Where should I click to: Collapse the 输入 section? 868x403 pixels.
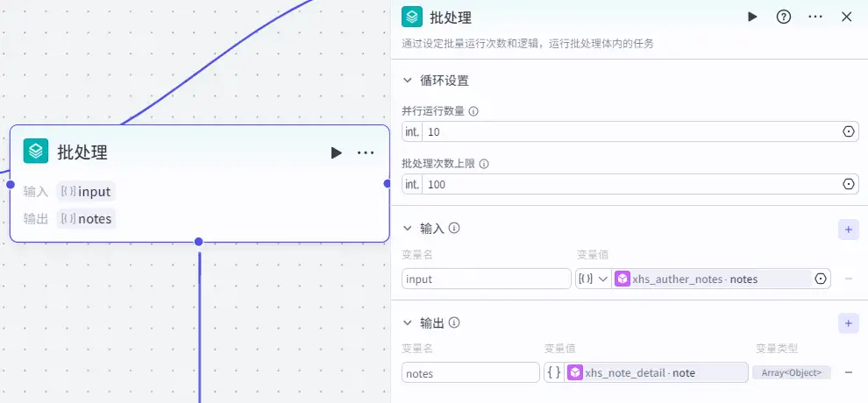408,229
